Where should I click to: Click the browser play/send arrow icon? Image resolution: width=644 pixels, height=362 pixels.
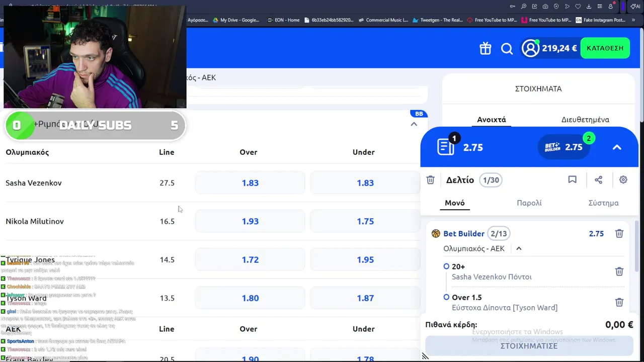click(567, 7)
